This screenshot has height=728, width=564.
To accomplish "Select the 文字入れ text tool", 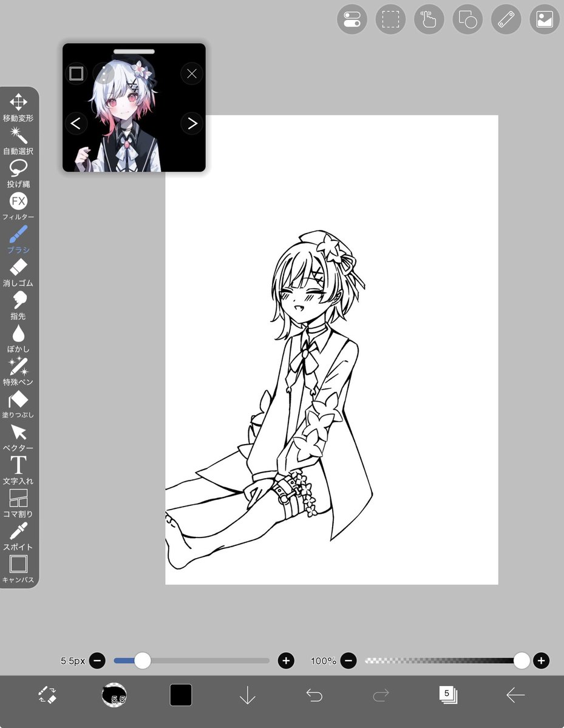I will click(18, 470).
